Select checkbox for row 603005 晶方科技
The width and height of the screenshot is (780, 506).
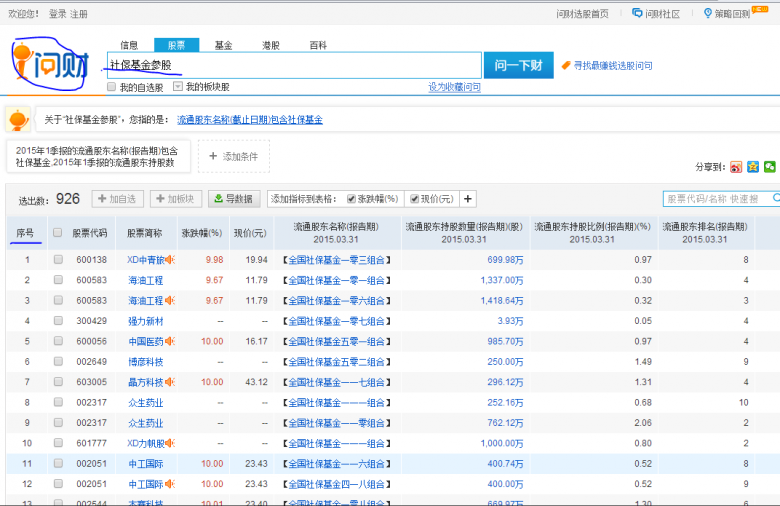pyautogui.click(x=58, y=382)
